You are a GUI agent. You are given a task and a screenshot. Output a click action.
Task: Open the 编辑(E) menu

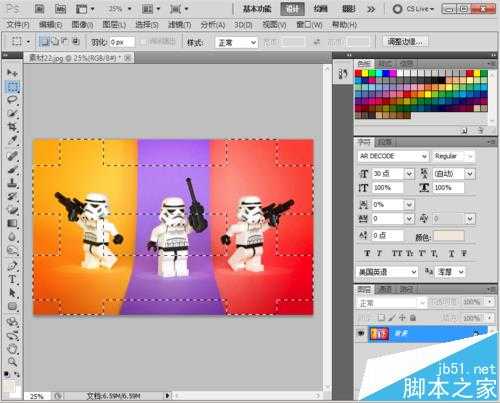(x=50, y=24)
